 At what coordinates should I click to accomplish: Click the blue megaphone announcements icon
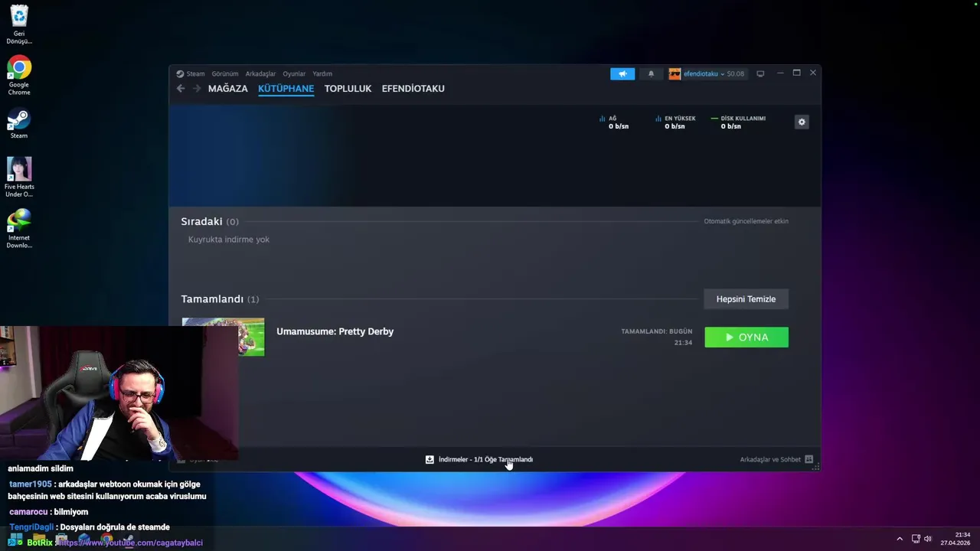[x=622, y=73]
